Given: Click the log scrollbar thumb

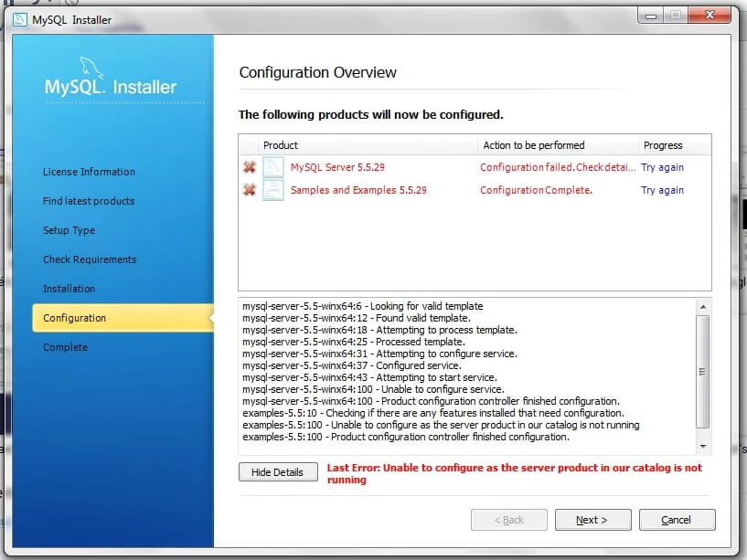Looking at the screenshot, I should (703, 372).
